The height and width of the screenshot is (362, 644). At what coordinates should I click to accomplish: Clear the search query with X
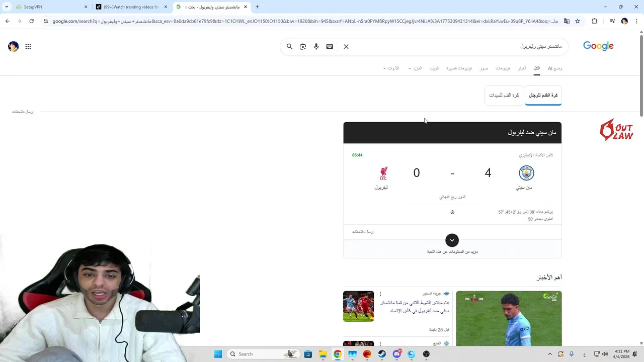(x=346, y=46)
